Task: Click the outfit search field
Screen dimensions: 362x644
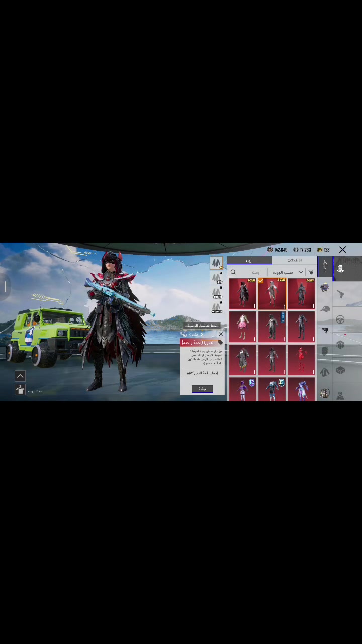Action: coord(248,272)
